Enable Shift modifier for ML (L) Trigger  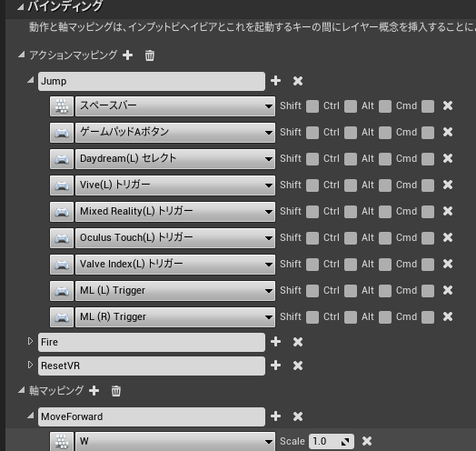point(312,291)
